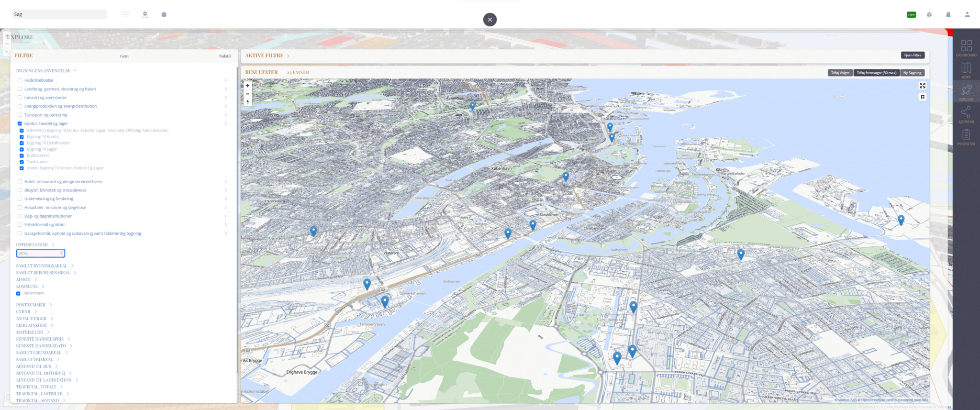This screenshot has width=980, height=410.
Task: Focus the Søg search field
Action: pyautogui.click(x=59, y=14)
